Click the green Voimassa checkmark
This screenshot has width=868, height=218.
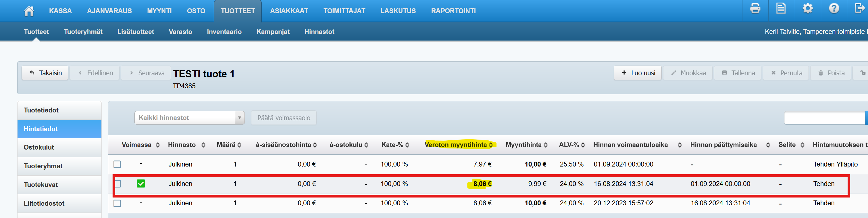point(141,184)
